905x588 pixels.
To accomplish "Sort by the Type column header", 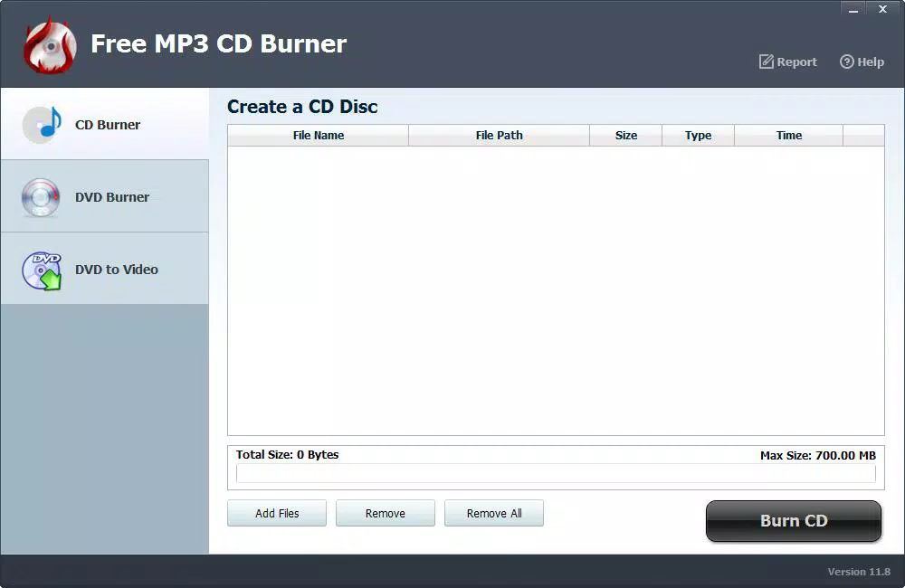I will [x=699, y=135].
